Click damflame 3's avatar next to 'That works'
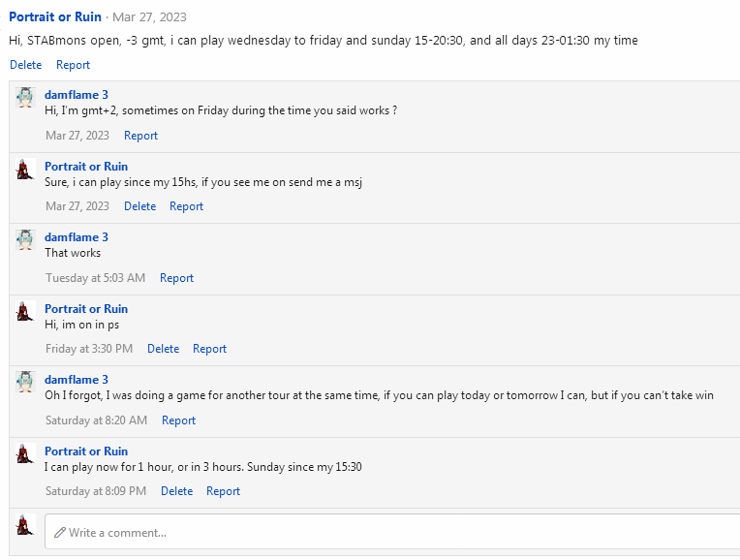 pyautogui.click(x=26, y=240)
